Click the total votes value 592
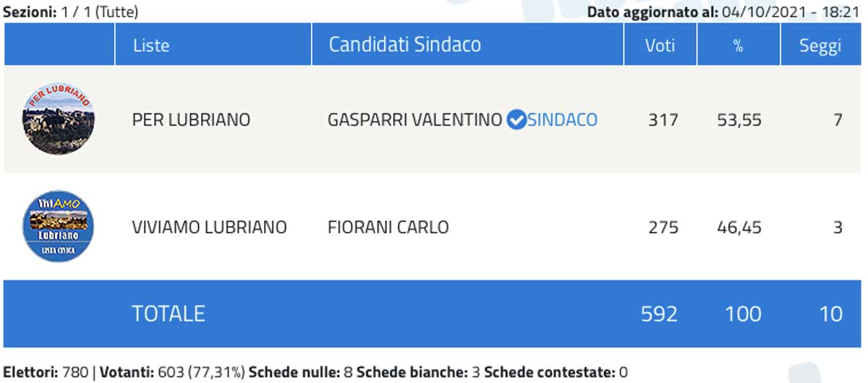The image size is (868, 383). pyautogui.click(x=659, y=314)
